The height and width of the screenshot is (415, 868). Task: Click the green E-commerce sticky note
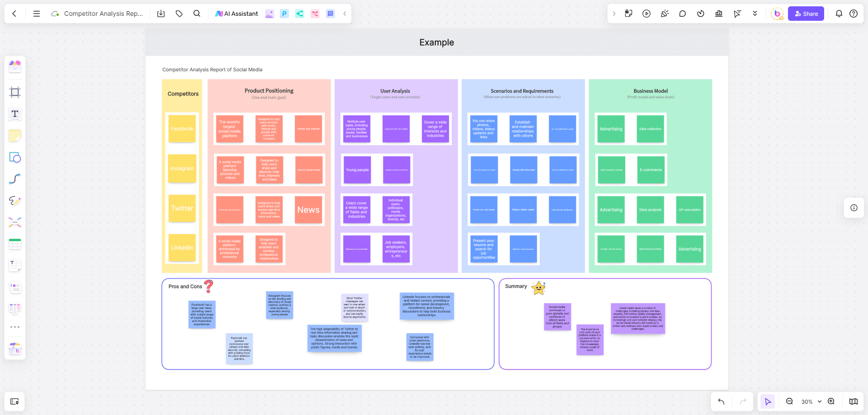pos(651,170)
